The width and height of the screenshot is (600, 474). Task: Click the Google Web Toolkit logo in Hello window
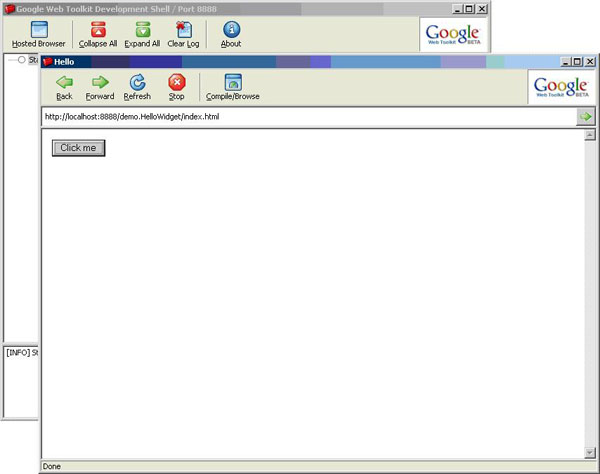(x=560, y=87)
